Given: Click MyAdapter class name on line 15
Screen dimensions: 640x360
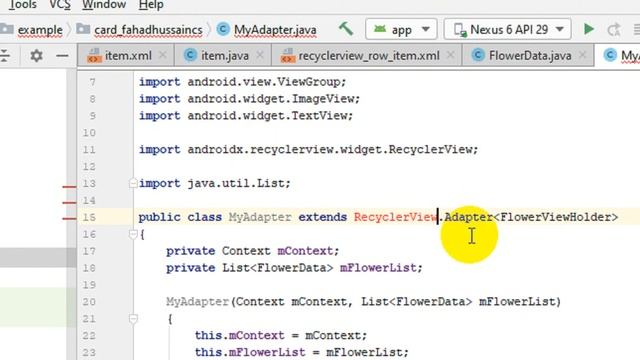Looking at the screenshot, I should pyautogui.click(x=260, y=217).
